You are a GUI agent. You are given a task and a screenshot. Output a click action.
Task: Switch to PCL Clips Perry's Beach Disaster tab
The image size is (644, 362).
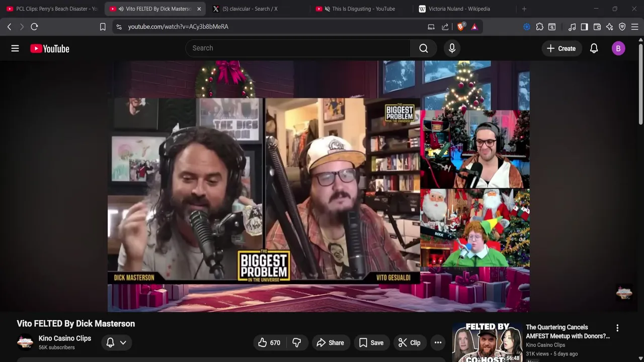pyautogui.click(x=52, y=9)
